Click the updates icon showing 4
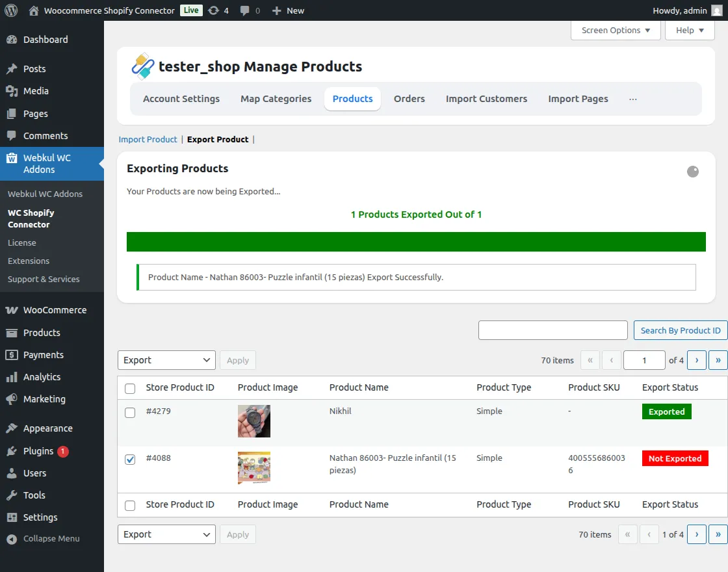 pyautogui.click(x=214, y=10)
